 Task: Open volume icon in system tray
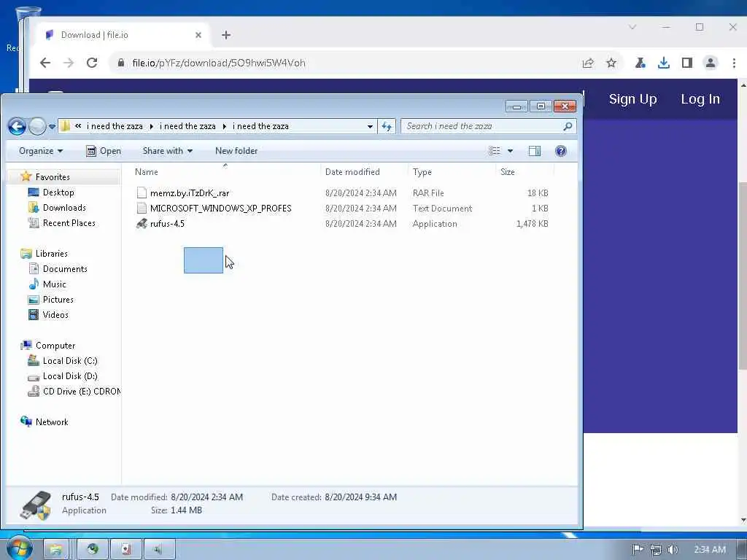[x=672, y=550]
